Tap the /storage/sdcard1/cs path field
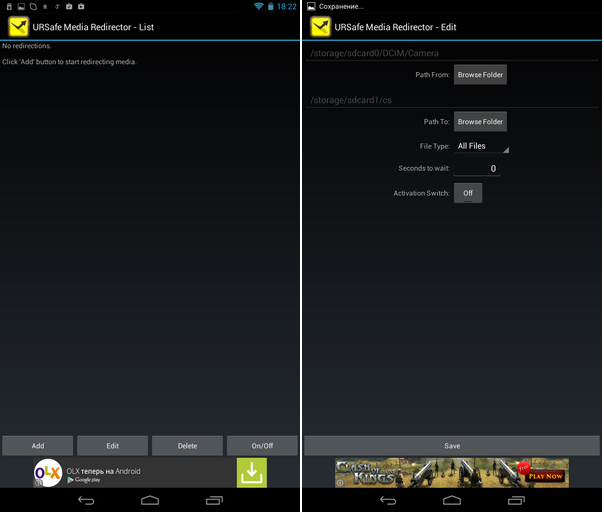Image resolution: width=604 pixels, height=512 pixels. (452, 100)
